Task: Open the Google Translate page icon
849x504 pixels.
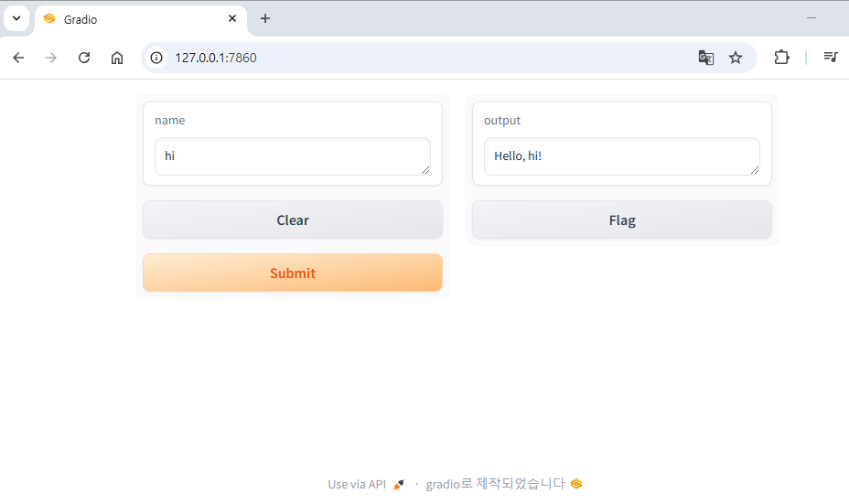Action: pyautogui.click(x=706, y=58)
